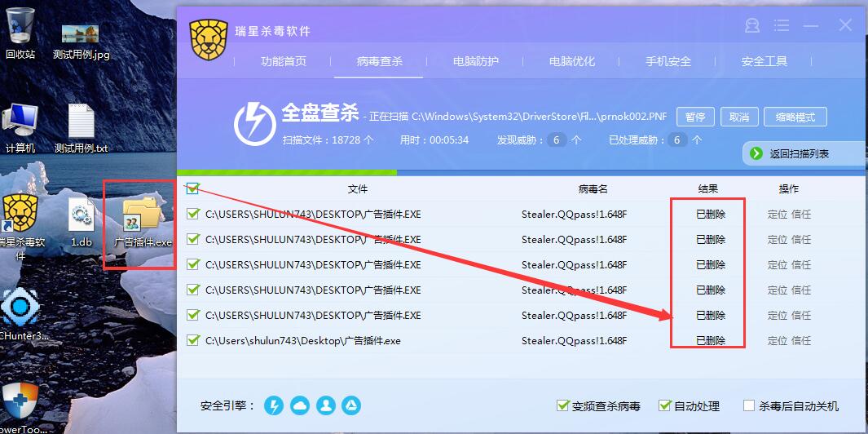868x434 pixels.
Task: Open the Rising antivirus lion logo
Action: [x=208, y=40]
